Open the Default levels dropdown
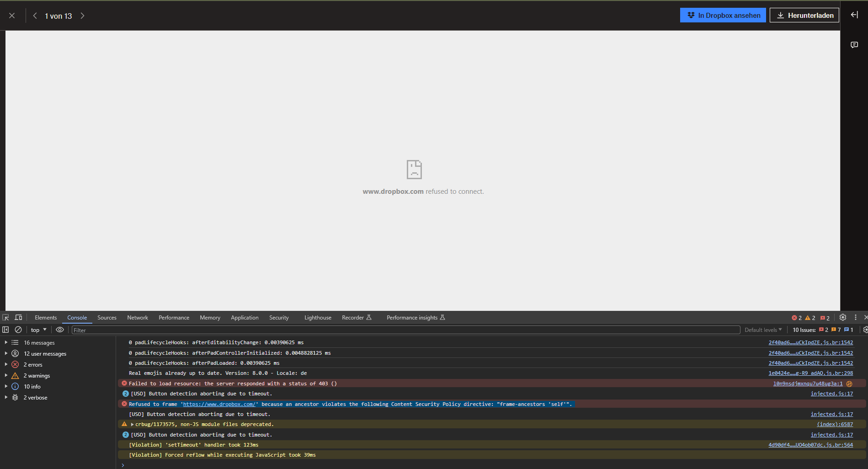Viewport: 868px width, 469px height. (x=763, y=330)
